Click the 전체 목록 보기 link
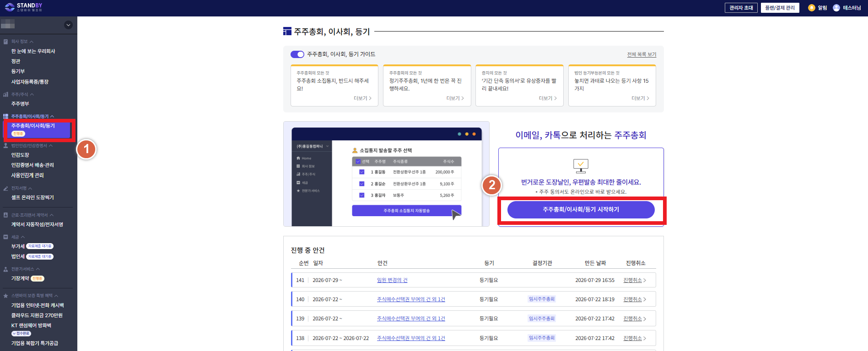This screenshot has width=868, height=351. pyautogui.click(x=642, y=54)
